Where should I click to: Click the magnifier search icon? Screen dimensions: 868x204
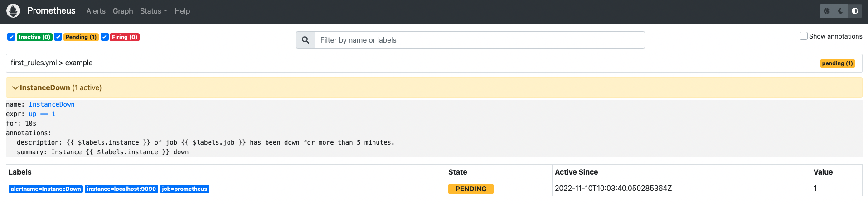coord(305,40)
